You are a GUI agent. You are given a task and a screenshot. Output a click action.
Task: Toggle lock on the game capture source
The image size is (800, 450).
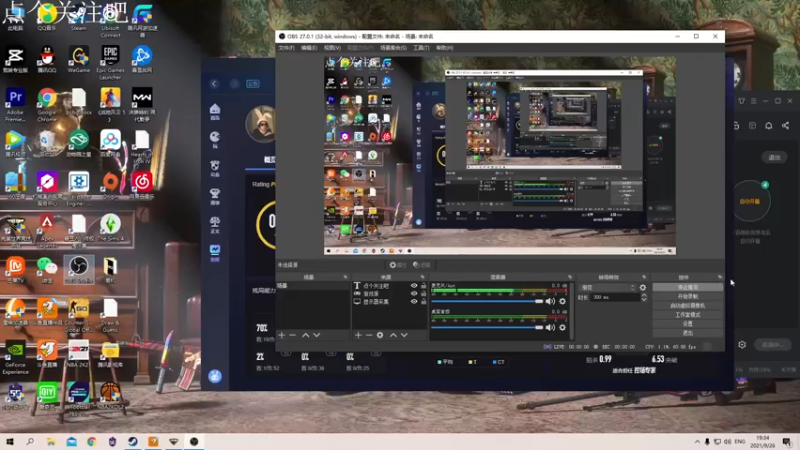pos(423,293)
